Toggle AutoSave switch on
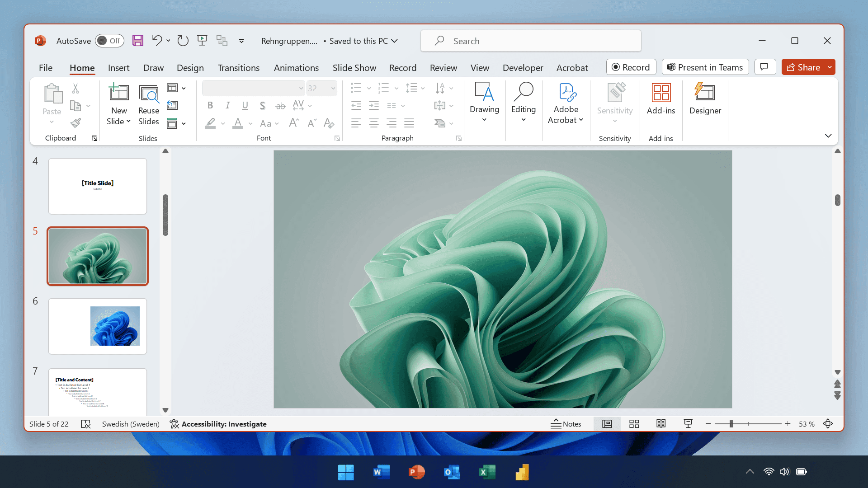This screenshot has height=488, width=868. tap(109, 41)
